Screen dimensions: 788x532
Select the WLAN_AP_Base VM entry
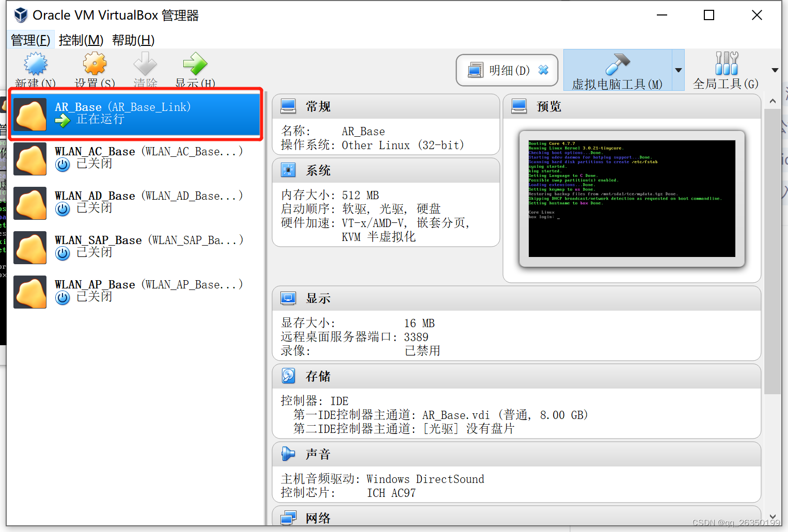[x=136, y=292]
